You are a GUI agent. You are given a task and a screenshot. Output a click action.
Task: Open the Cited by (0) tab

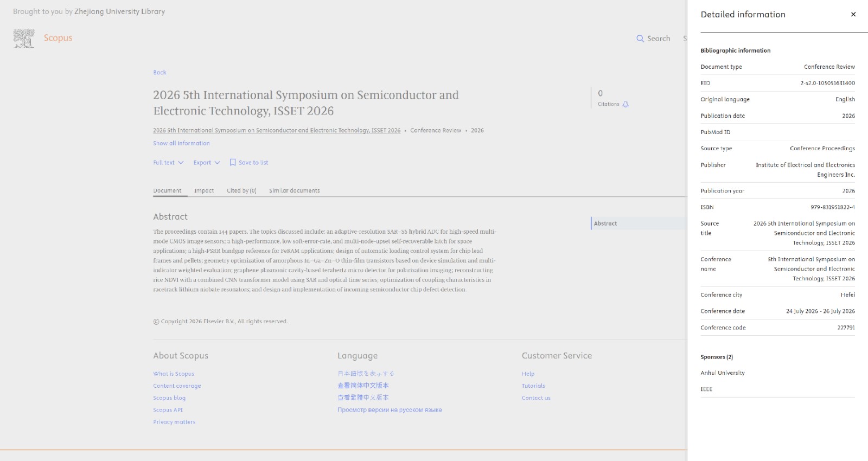[x=241, y=191]
